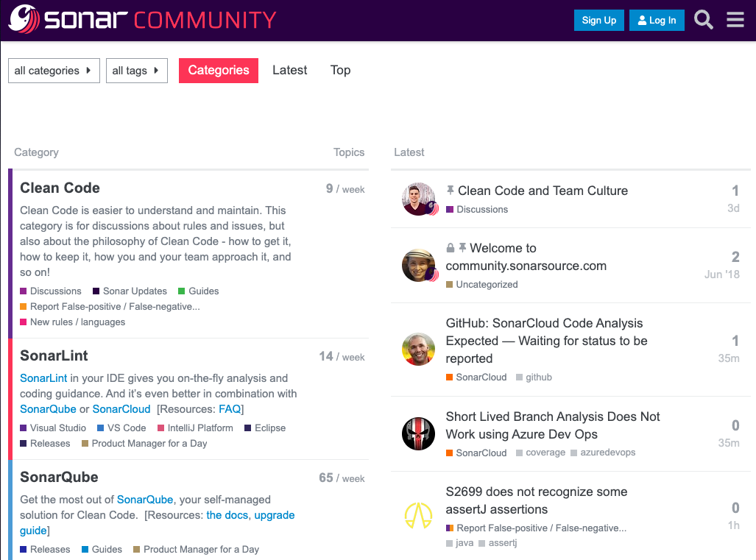756x560 pixels.
Task: Select the assertj tag
Action: [x=498, y=543]
